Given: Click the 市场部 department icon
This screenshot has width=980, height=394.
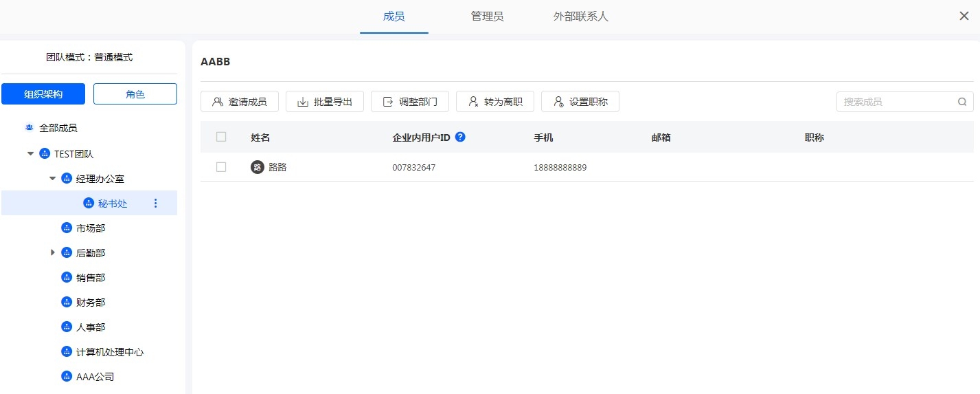Looking at the screenshot, I should pyautogui.click(x=67, y=228).
